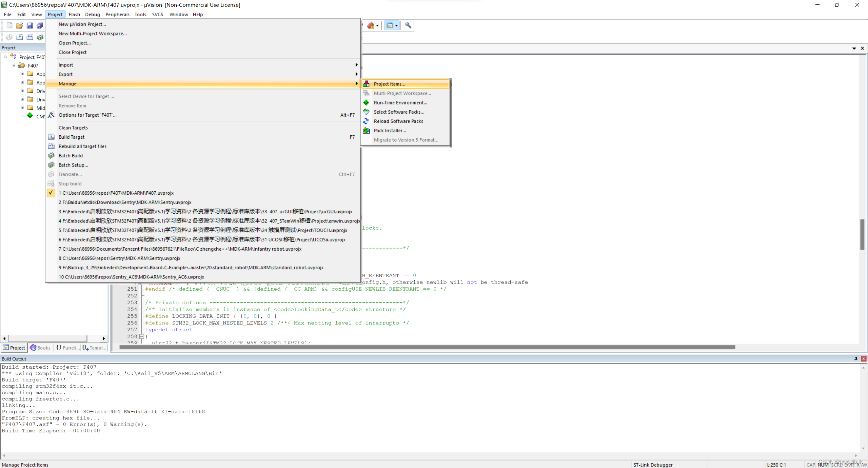Click the editor horizontal scrollbar thumb
The height and width of the screenshot is (468, 868).
point(427,347)
